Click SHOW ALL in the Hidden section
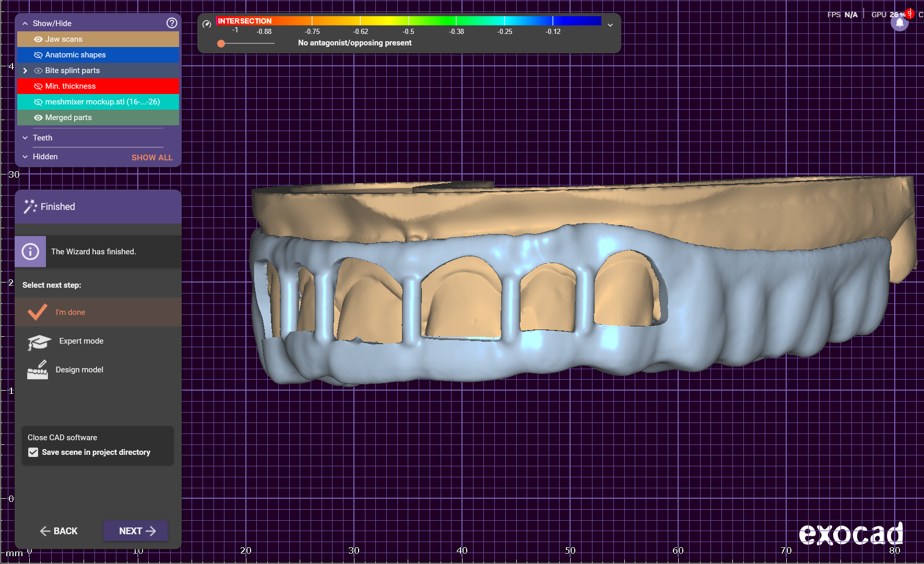The height and width of the screenshot is (564, 924). click(x=152, y=157)
